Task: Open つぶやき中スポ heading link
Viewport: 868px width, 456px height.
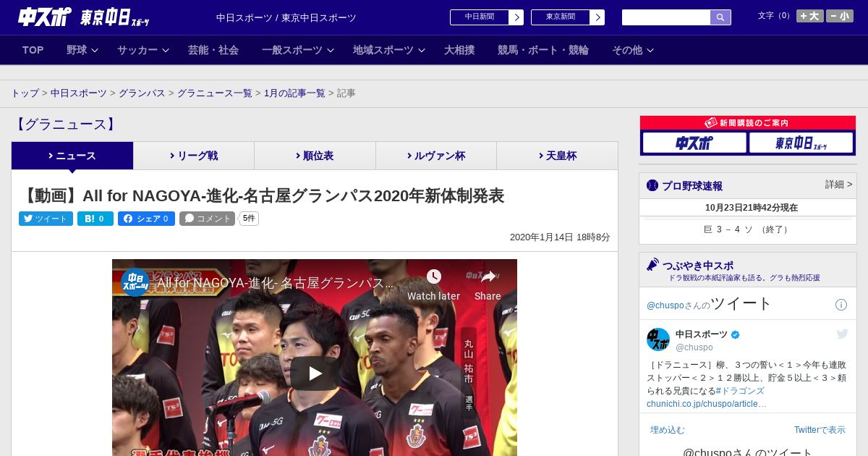Action: tap(697, 265)
